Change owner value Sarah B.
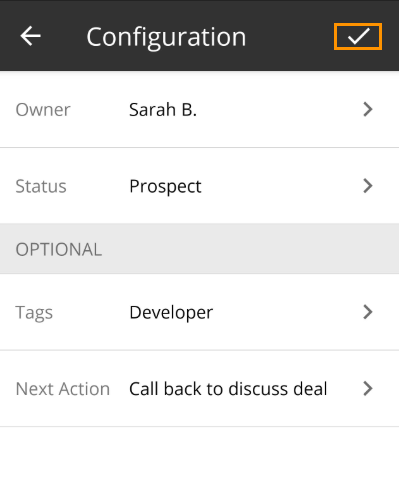This screenshot has width=399, height=477. click(x=163, y=110)
